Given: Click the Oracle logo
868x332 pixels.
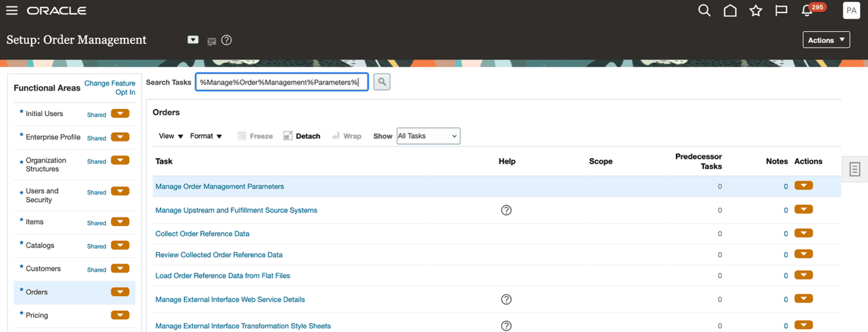Looking at the screenshot, I should click(x=57, y=11).
